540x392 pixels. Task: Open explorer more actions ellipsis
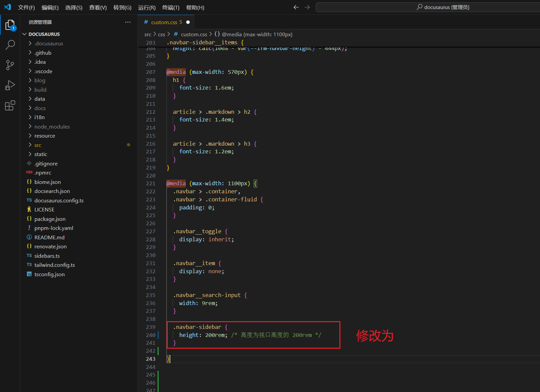[128, 22]
